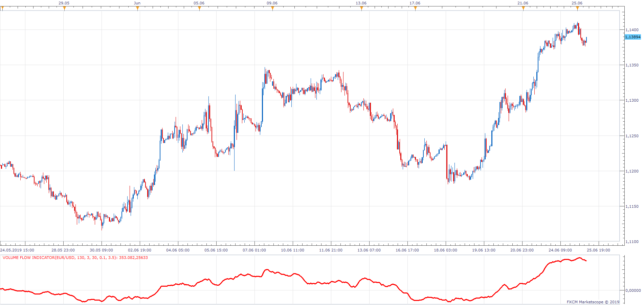Image resolution: width=644 pixels, height=305 pixels.
Task: Click the orange marker under 21.06
Action: [523, 8]
